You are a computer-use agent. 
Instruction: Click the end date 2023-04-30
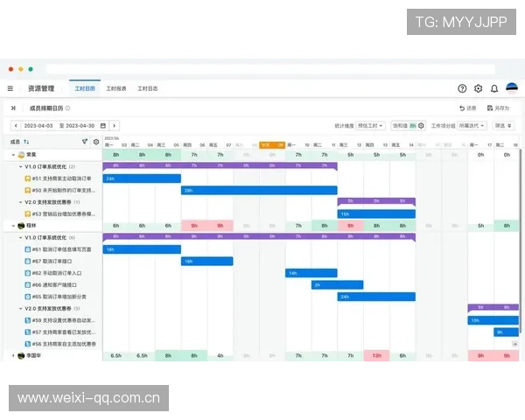point(80,126)
